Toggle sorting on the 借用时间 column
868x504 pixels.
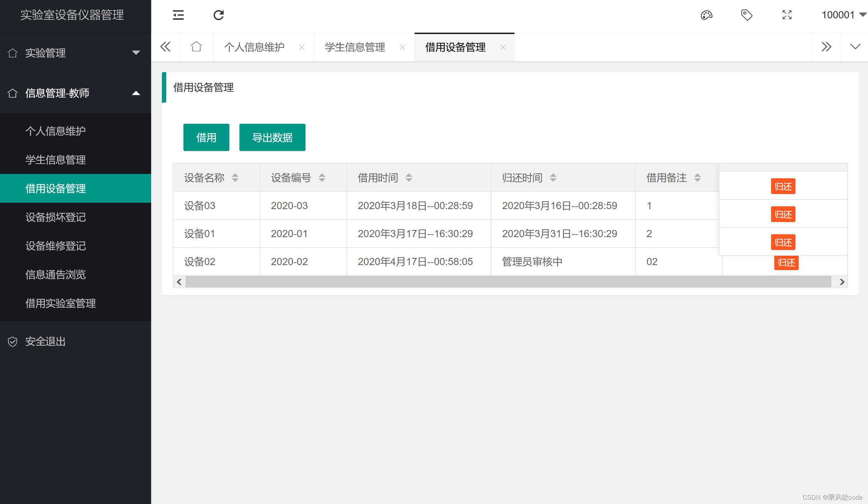[x=409, y=177]
